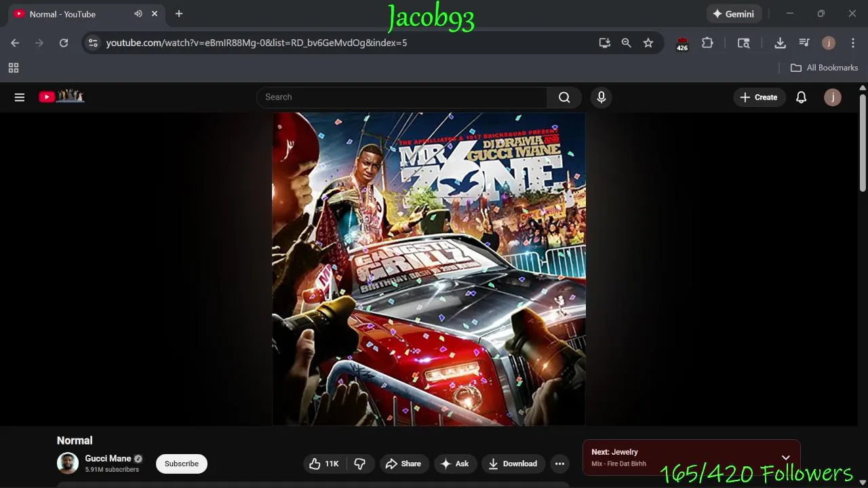This screenshot has height=488, width=868.
Task: Bookmark this page with the star
Action: [648, 43]
